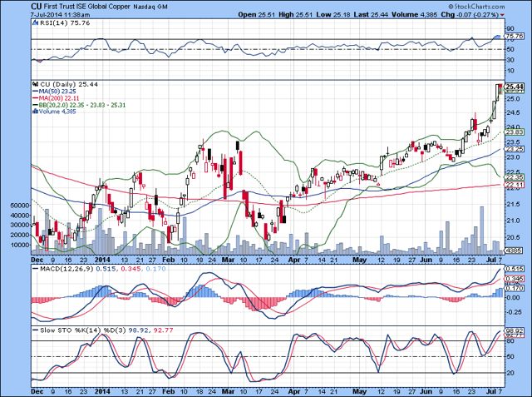
Task: Click the Slow STO legend line marker
Action: coord(35,330)
